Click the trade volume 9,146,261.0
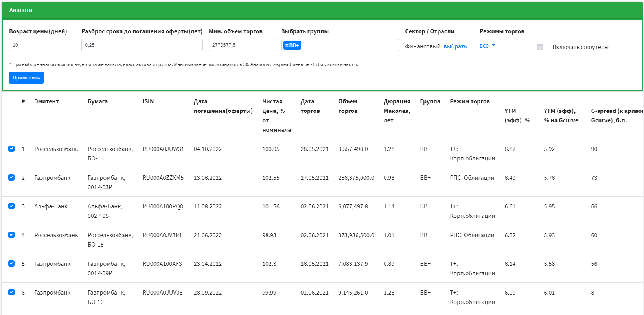The height and width of the screenshot is (315, 644). point(353,293)
